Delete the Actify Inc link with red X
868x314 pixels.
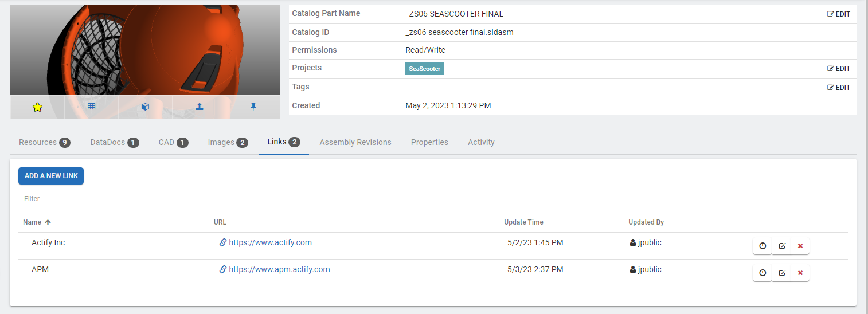[800, 246]
